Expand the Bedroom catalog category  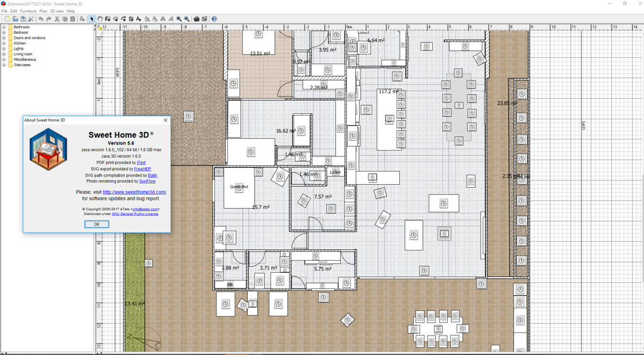(x=4, y=33)
